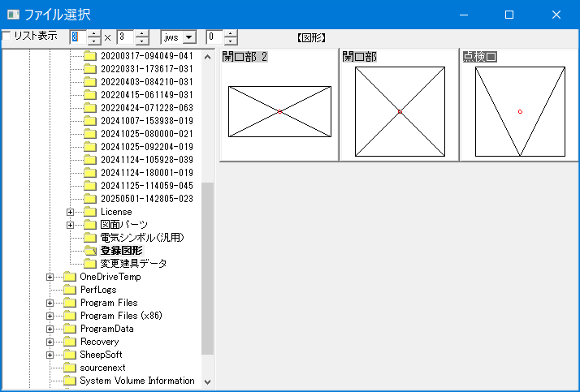The image size is (580, 392).
Task: Click the 電気シンボル(汎用) folder icon
Action: [90, 238]
